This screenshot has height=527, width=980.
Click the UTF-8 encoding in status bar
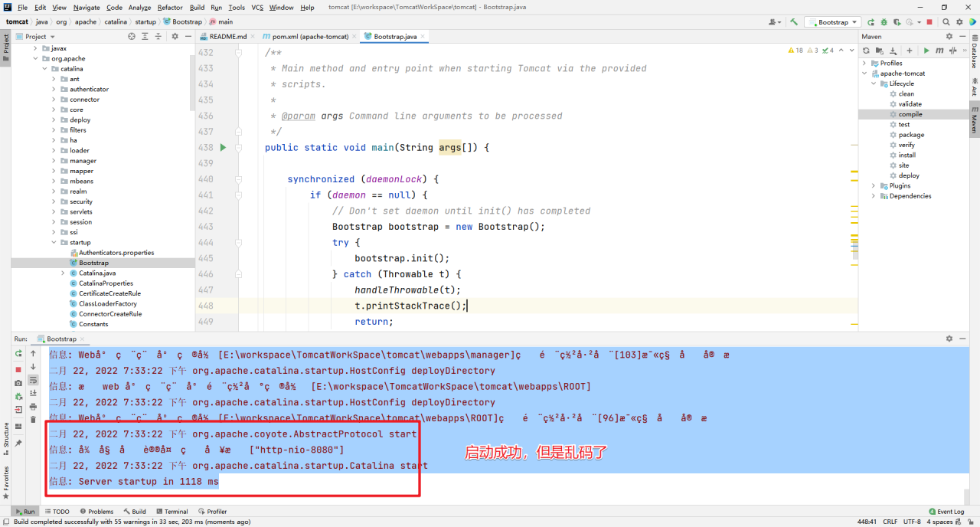(x=912, y=522)
